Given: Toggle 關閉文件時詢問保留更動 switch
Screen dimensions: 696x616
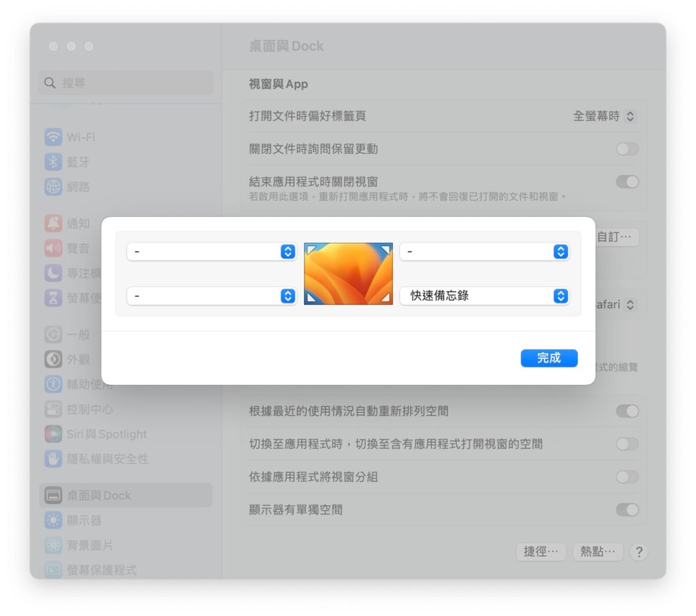Looking at the screenshot, I should coord(627,149).
